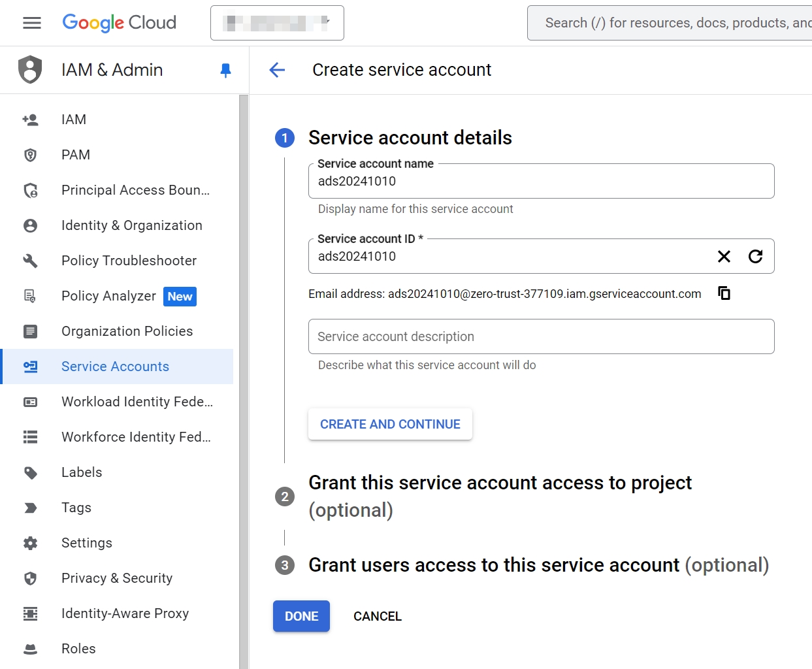Click the Service account description field
812x669 pixels.
[541, 336]
